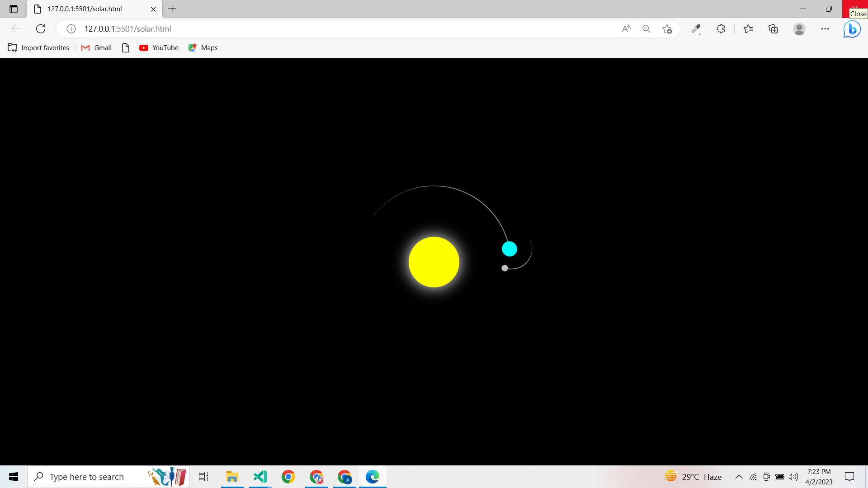The width and height of the screenshot is (868, 488).
Task: Open the Tab actions menu
Action: 13,9
